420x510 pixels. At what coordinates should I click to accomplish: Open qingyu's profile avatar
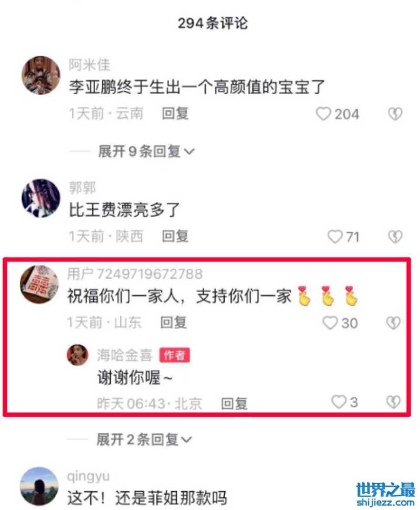point(39,486)
